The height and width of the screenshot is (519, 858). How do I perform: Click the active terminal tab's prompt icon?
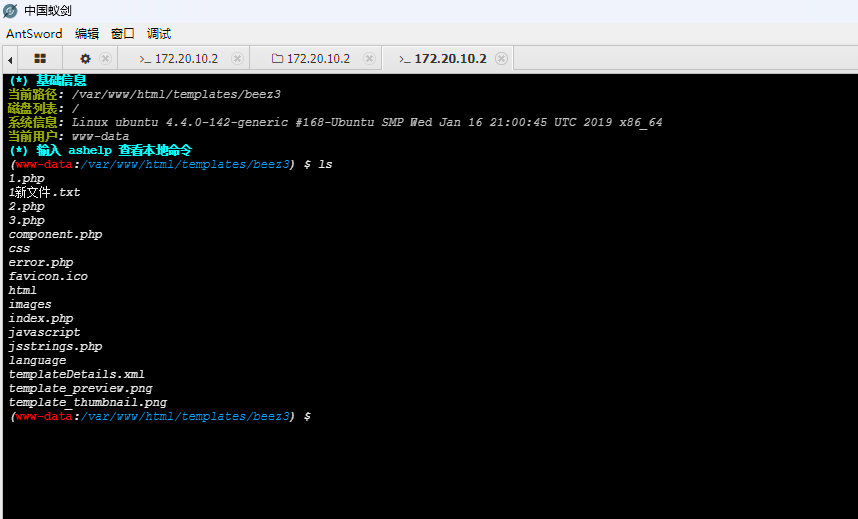click(404, 59)
